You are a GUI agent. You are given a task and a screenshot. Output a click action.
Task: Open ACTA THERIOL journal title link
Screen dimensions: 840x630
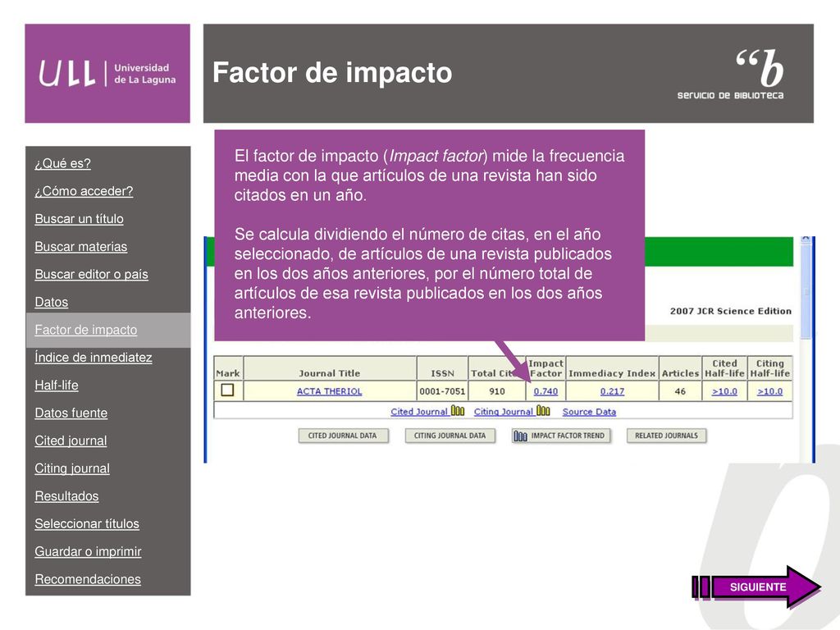(330, 391)
